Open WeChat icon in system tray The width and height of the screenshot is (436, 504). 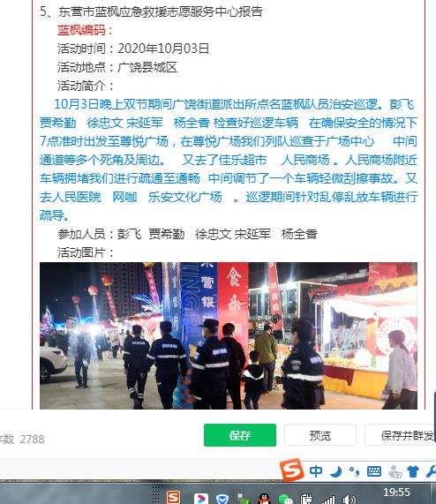click(x=285, y=499)
